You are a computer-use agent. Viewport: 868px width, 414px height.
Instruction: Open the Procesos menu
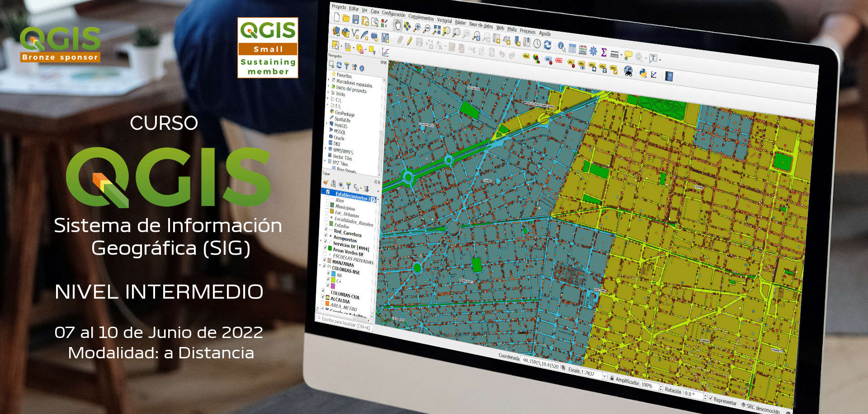point(528,31)
